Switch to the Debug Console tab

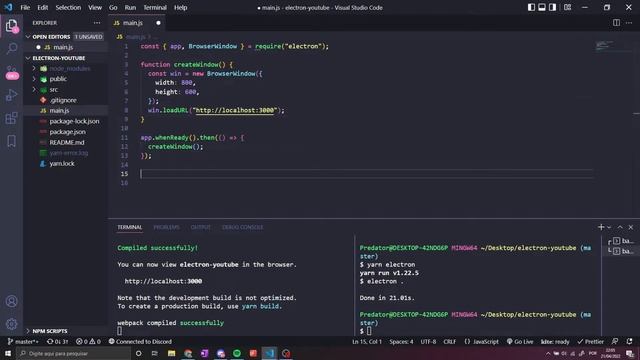click(x=242, y=227)
